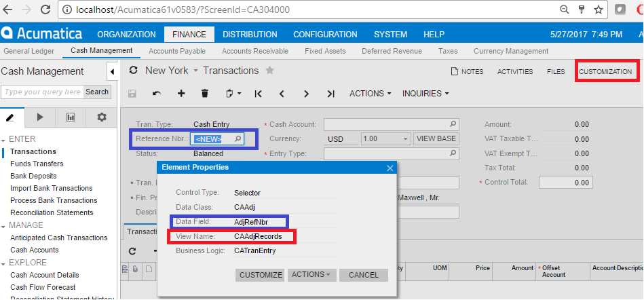Image resolution: width=644 pixels, height=300 pixels.
Task: Select the gear configuration tab
Action: [x=101, y=117]
